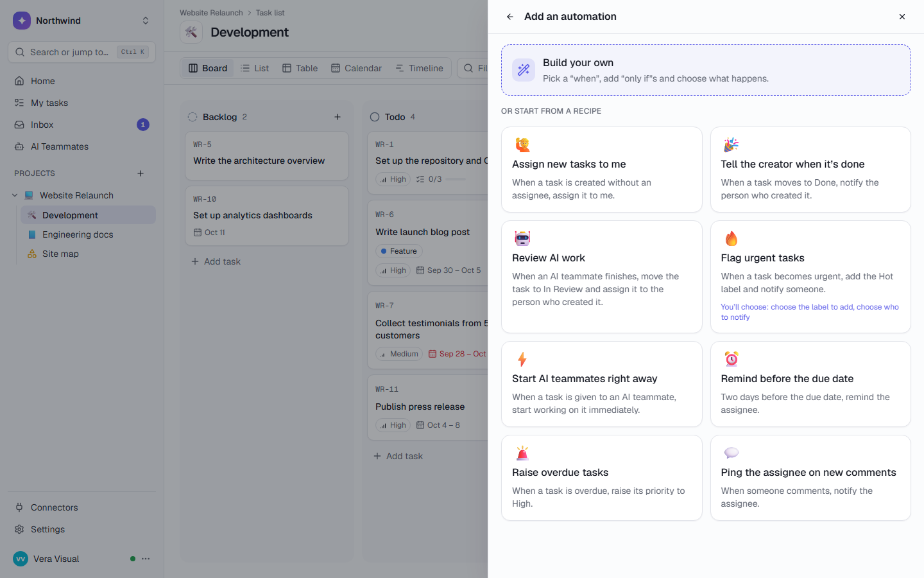Viewport: 924px width, 578px height.
Task: Select the Review AI work recipe
Action: coord(602,277)
